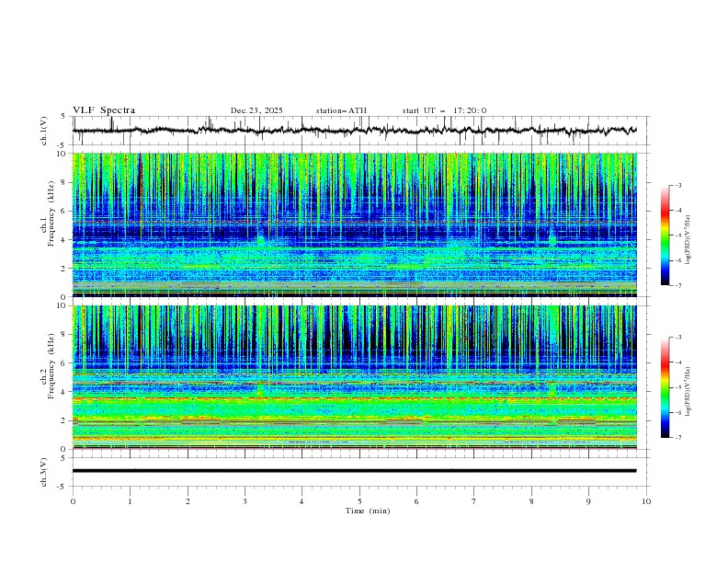Click the "station=ATH" header label
Image resolution: width=728 pixels, height=563 pixels.
tap(341, 110)
